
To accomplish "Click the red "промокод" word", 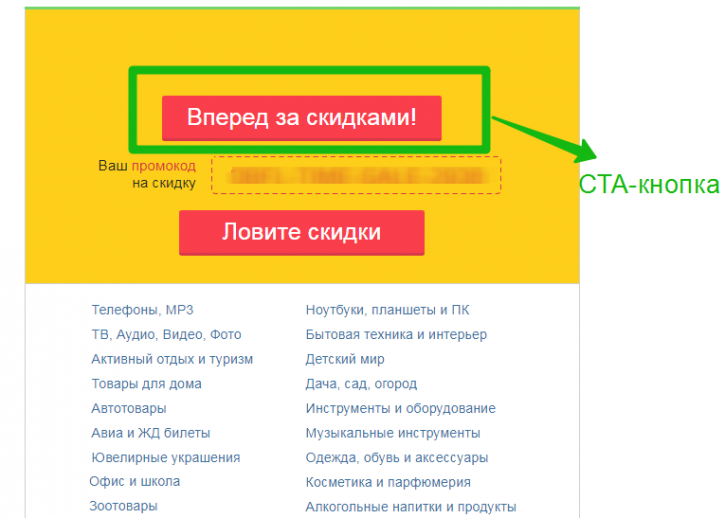I will click(164, 166).
